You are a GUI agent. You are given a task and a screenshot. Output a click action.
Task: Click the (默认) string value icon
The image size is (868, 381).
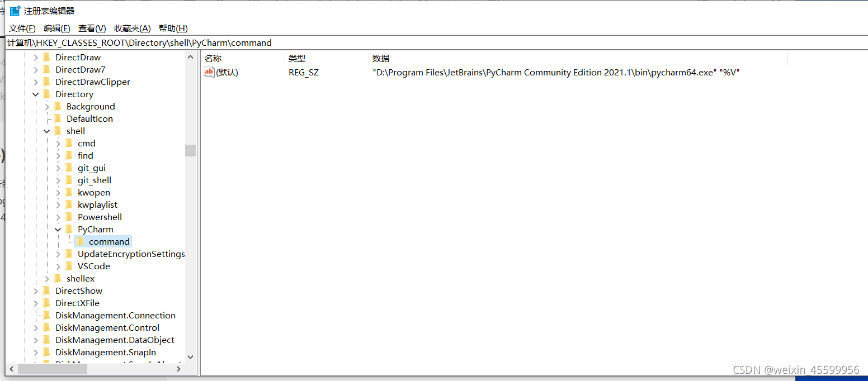209,72
